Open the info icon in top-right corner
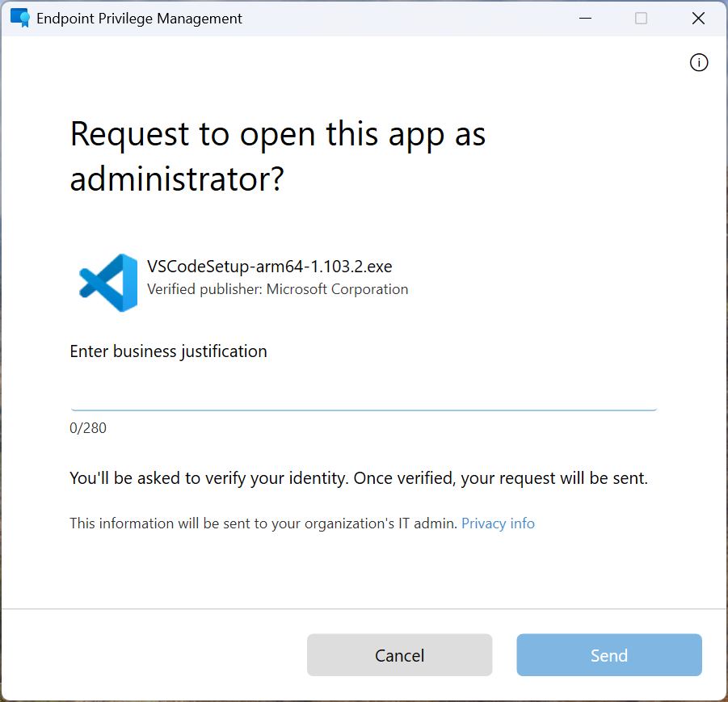 [699, 62]
